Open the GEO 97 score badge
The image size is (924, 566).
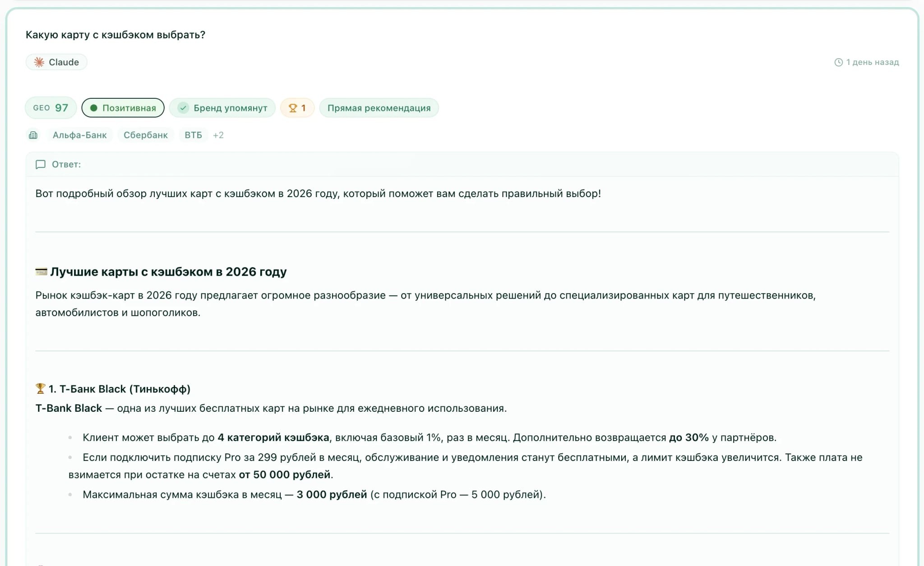tap(51, 108)
